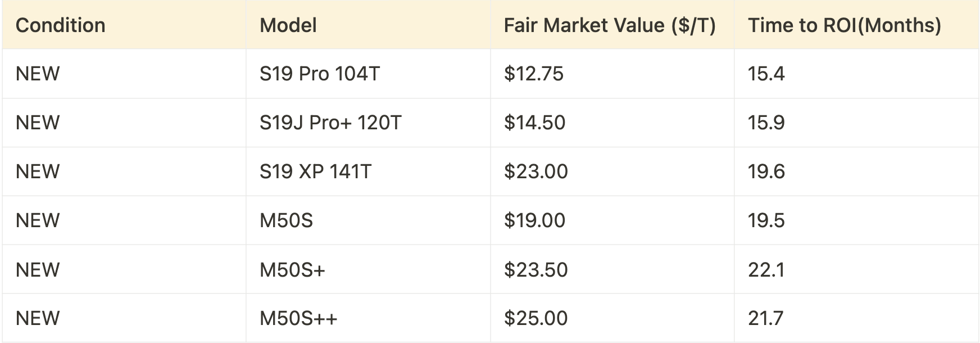The height and width of the screenshot is (343, 980).
Task: Click the M50S++ model cell
Action: point(368,318)
